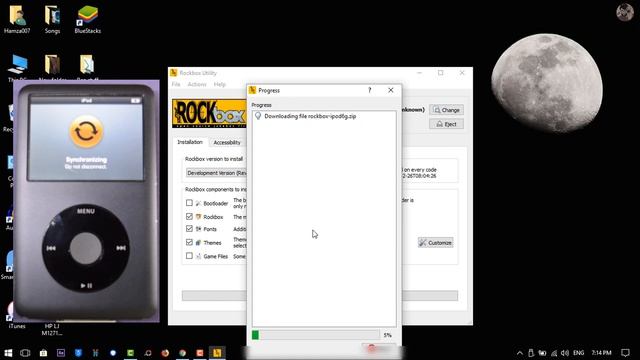This screenshot has width=640, height=360.
Task: Open the Microsoft Store taskbar icon
Action: (x=43, y=353)
